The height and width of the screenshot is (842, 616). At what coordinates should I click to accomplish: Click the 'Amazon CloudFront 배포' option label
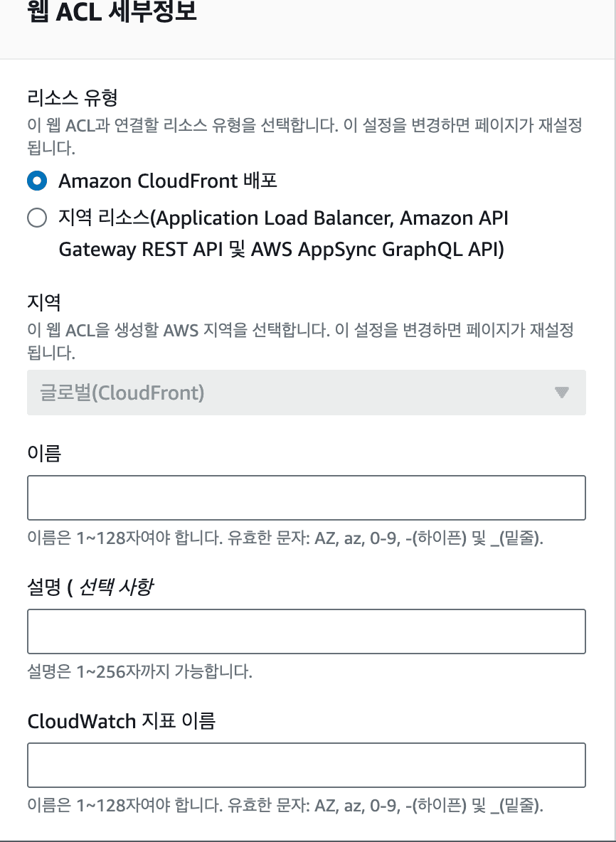click(168, 181)
